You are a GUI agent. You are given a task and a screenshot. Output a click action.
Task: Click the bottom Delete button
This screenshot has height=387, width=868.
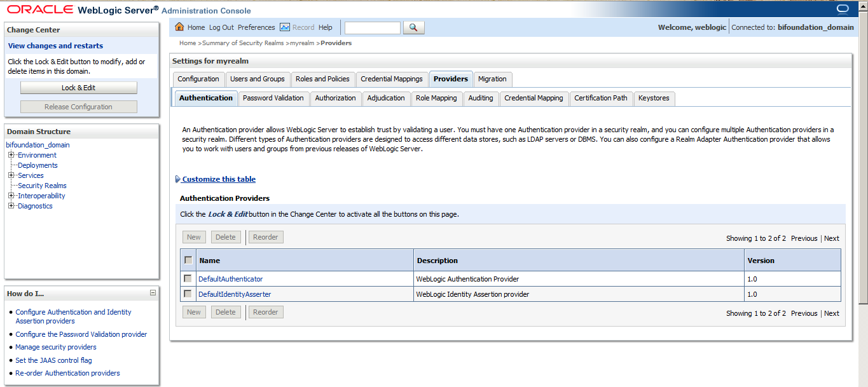226,312
